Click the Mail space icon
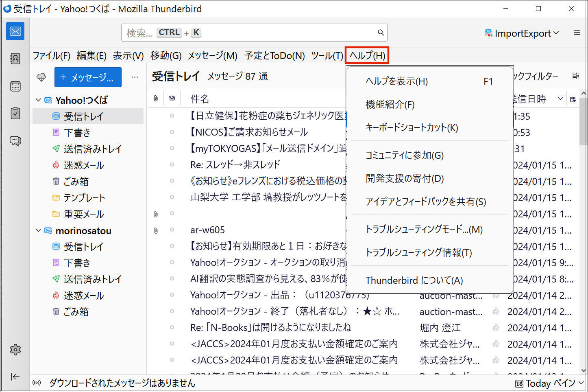This screenshot has width=588, height=392. tap(15, 31)
